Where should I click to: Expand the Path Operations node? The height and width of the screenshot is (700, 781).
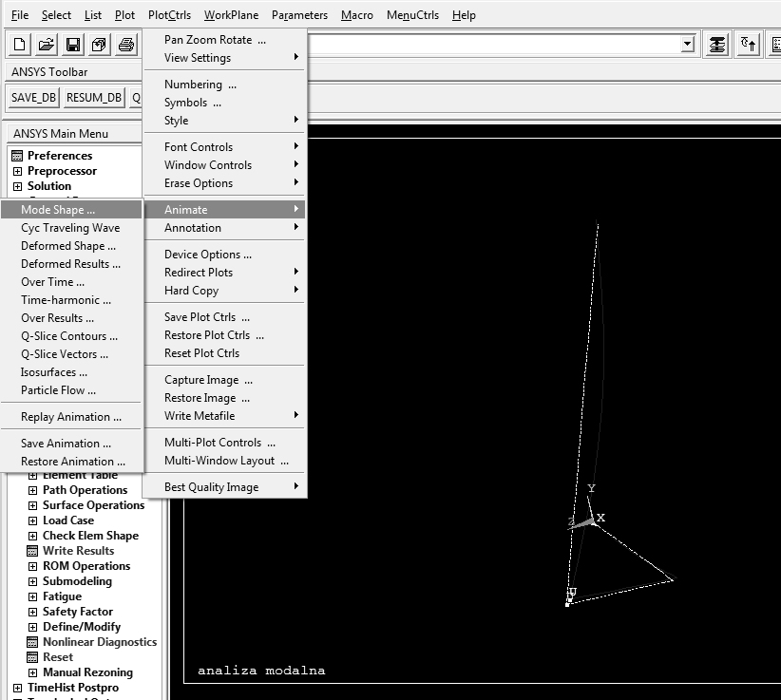32,490
